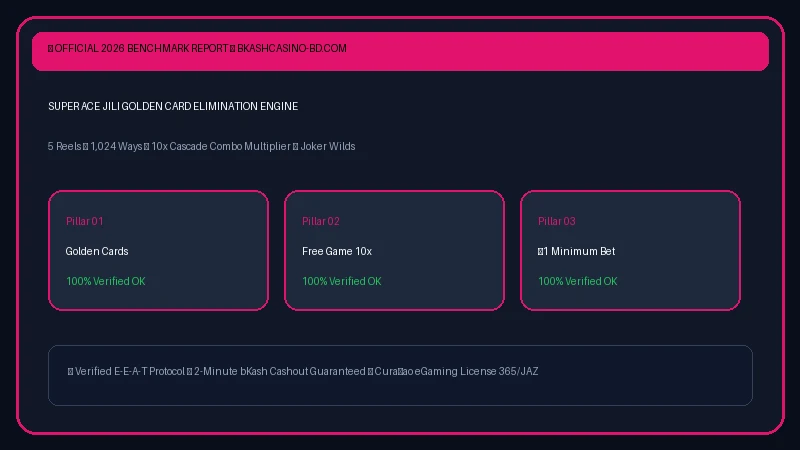
Task: Click '100% Verified OK' under Free Game 10x
Action: click(x=342, y=281)
